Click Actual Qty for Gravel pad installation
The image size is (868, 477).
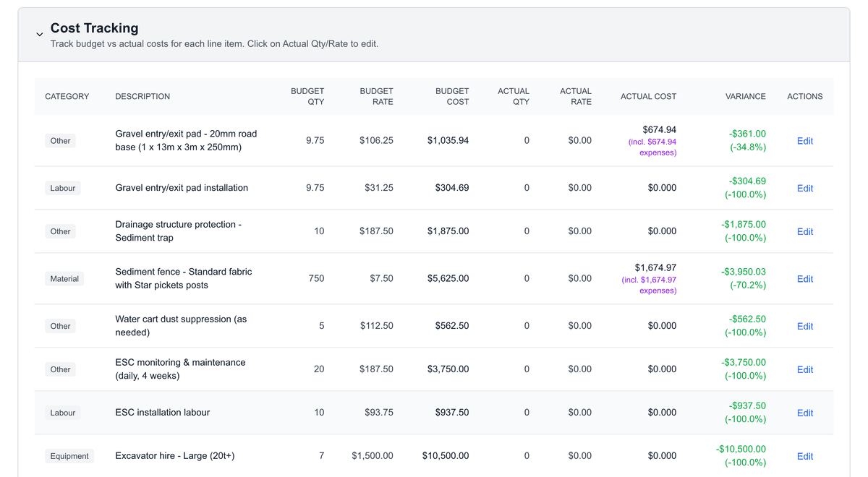click(527, 188)
